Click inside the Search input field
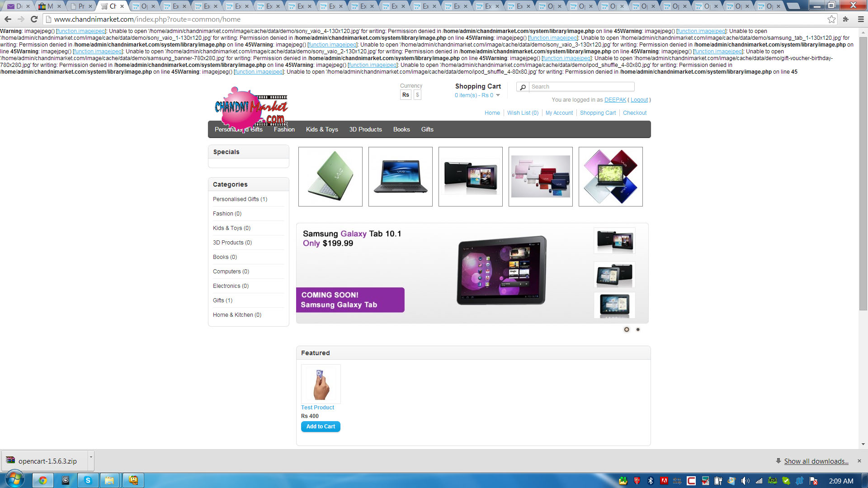The image size is (868, 488). coord(581,87)
